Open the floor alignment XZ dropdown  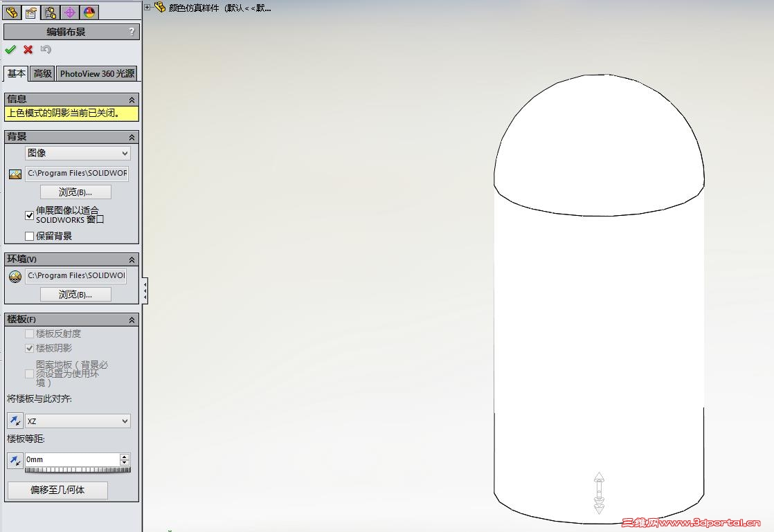[x=78, y=421]
